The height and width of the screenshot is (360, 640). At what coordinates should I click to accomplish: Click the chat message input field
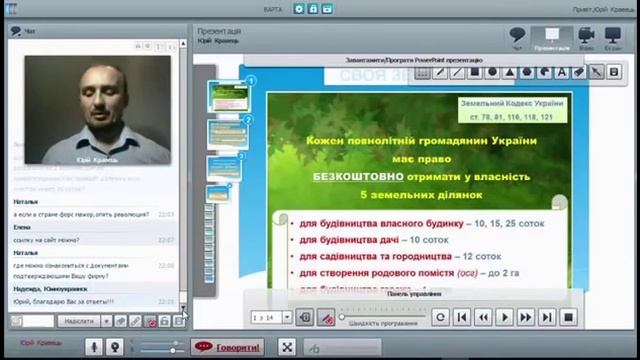[x=38, y=321]
